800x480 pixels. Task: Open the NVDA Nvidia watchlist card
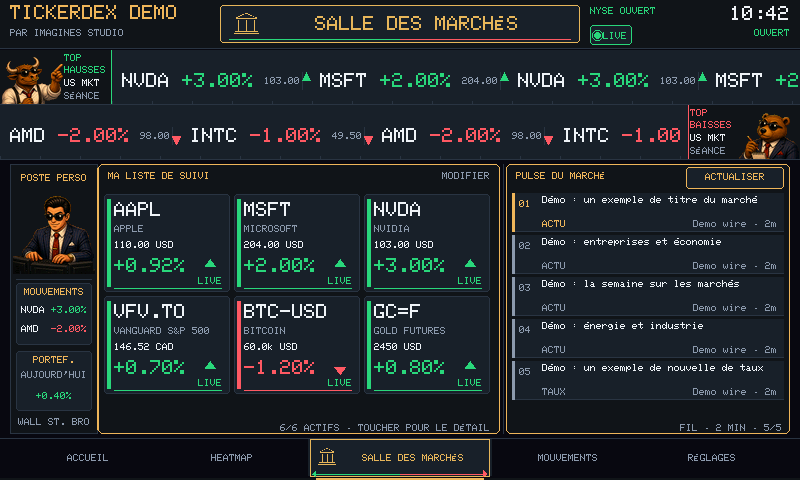(427, 242)
